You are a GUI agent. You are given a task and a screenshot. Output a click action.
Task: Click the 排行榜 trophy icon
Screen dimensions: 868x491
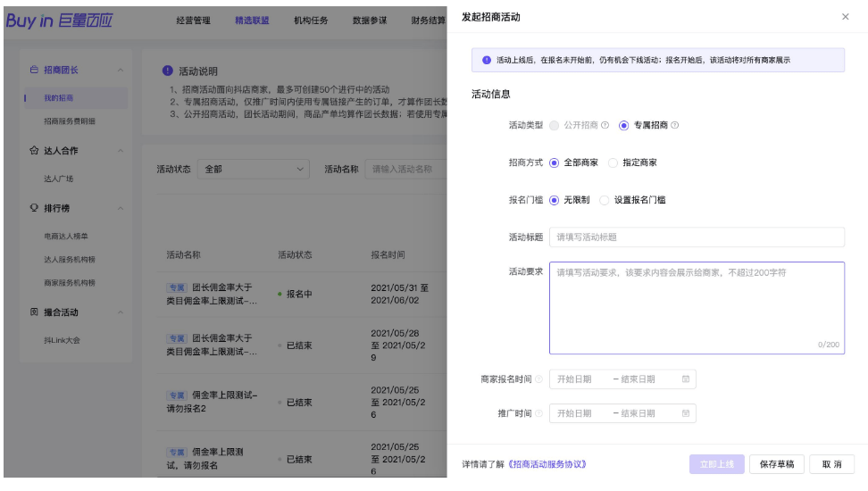pyautogui.click(x=34, y=208)
